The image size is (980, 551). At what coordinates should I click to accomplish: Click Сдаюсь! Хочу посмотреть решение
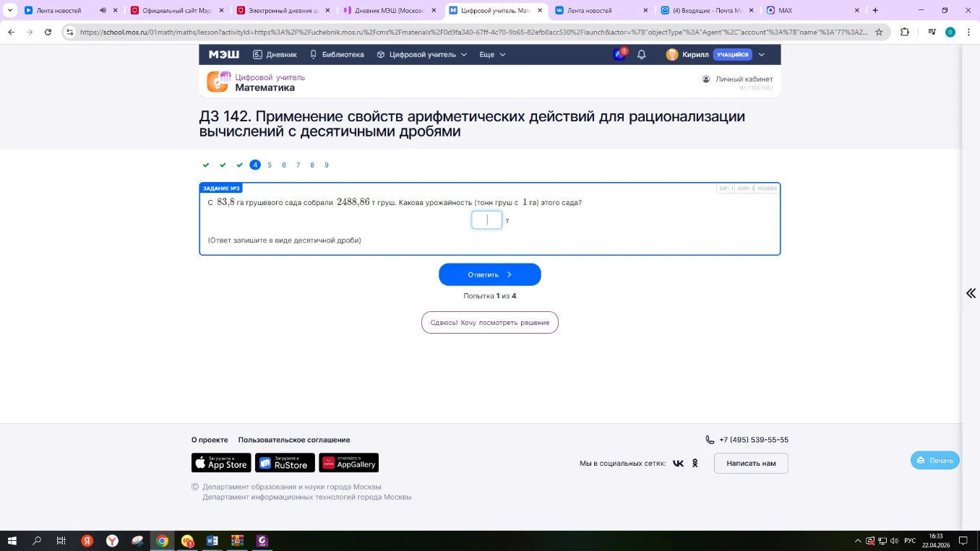point(490,323)
